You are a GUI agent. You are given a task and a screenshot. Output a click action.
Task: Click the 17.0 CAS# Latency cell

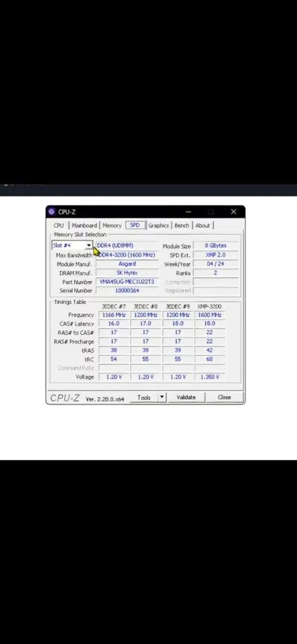[x=145, y=324]
